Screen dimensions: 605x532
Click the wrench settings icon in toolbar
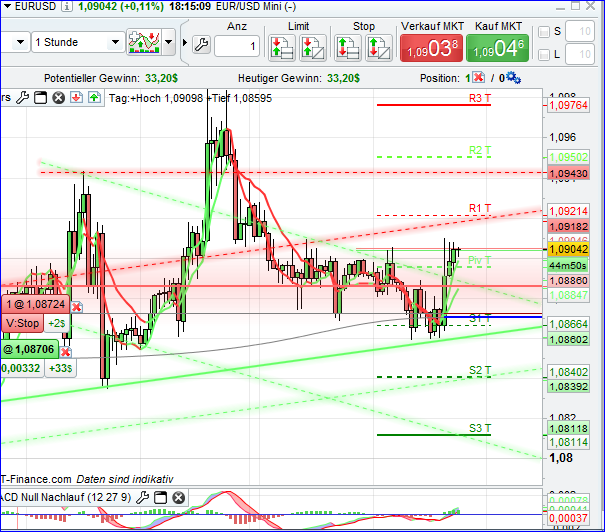(200, 45)
